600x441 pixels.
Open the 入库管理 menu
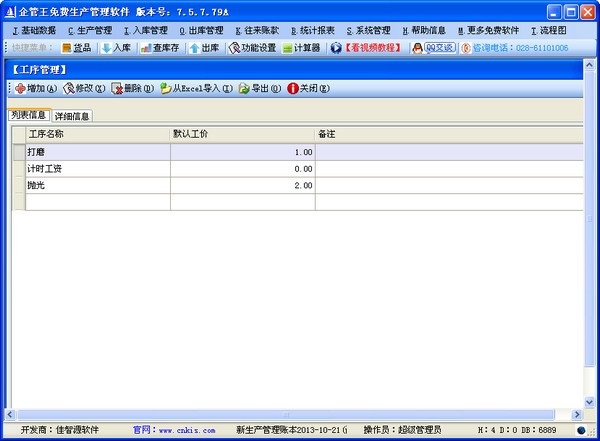coord(146,30)
